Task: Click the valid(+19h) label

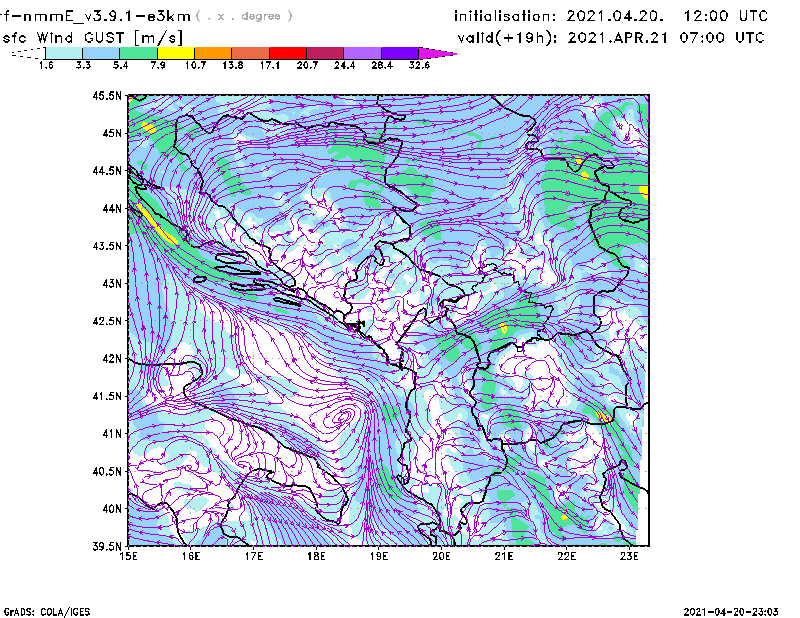Action: point(508,38)
